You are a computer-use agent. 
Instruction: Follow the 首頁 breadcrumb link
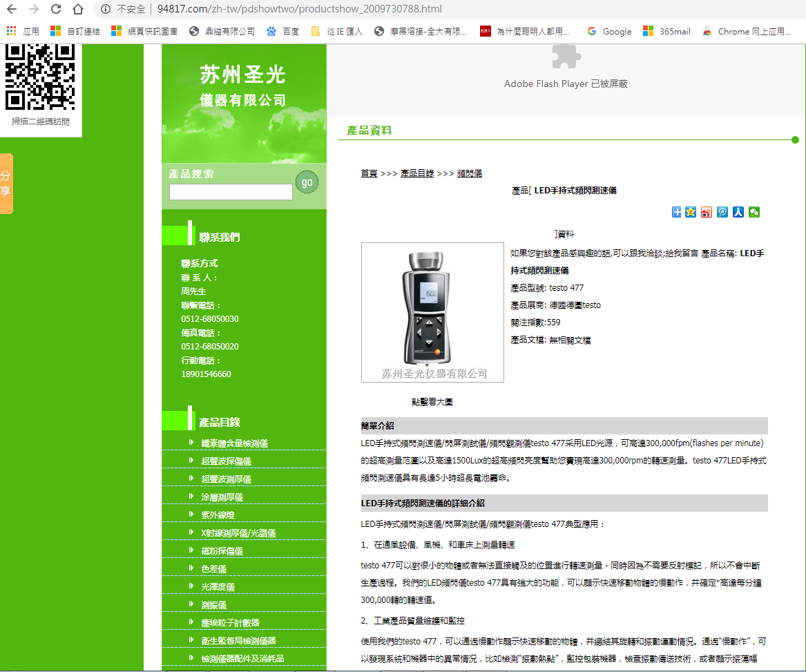coord(369,173)
